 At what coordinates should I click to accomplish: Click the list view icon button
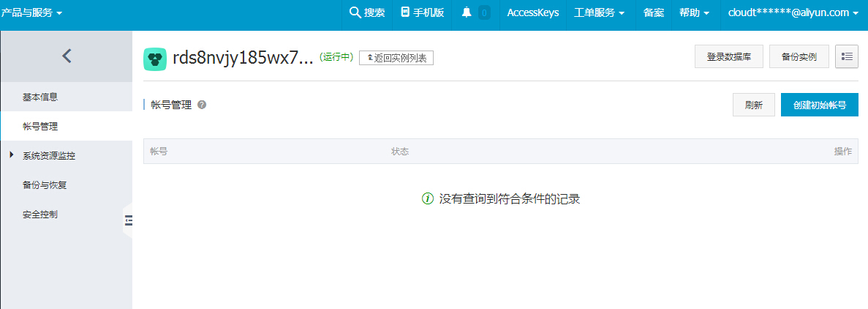click(847, 56)
